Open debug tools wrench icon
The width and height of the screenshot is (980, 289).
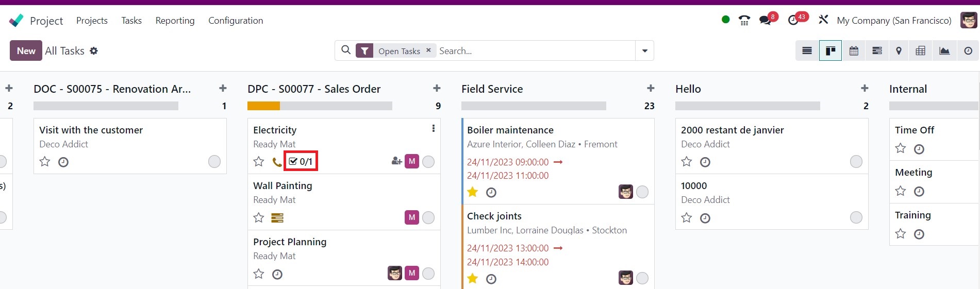tap(823, 20)
